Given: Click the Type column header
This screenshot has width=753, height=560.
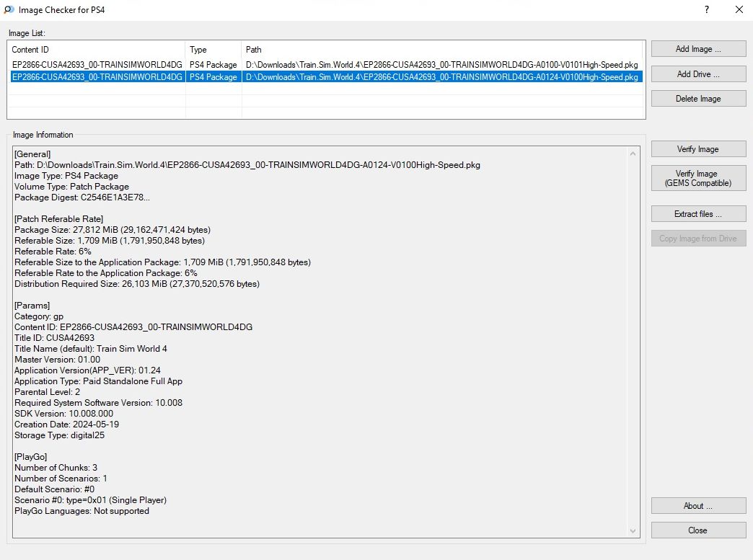Looking at the screenshot, I should pos(213,50).
